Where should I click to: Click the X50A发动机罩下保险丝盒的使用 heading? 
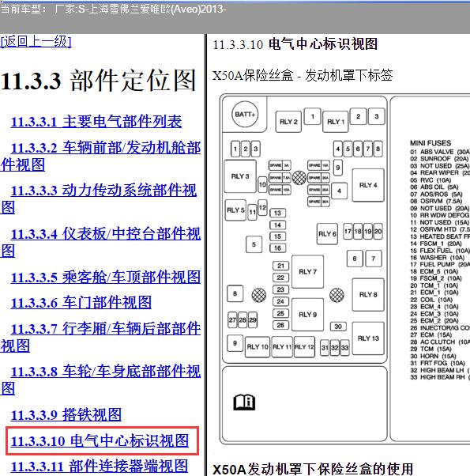click(313, 469)
